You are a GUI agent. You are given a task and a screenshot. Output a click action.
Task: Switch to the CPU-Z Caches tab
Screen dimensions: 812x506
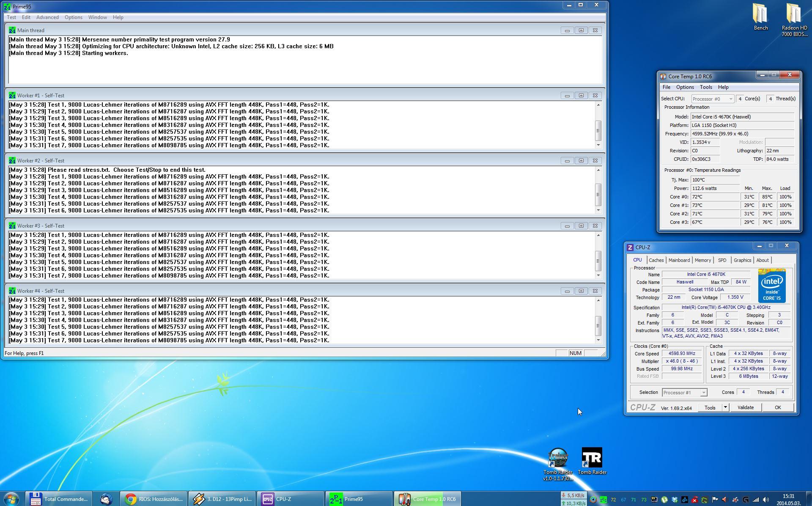tap(656, 260)
